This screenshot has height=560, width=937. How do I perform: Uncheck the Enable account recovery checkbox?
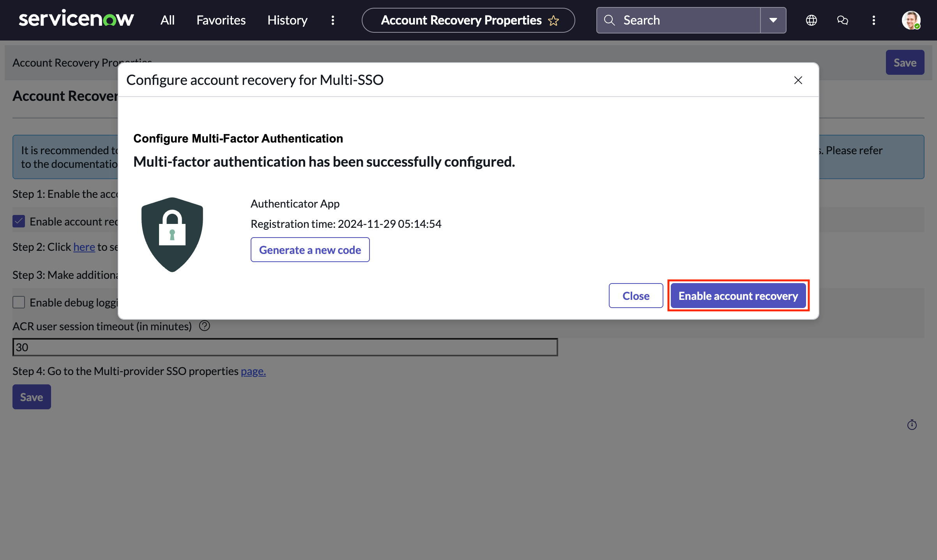coord(18,221)
